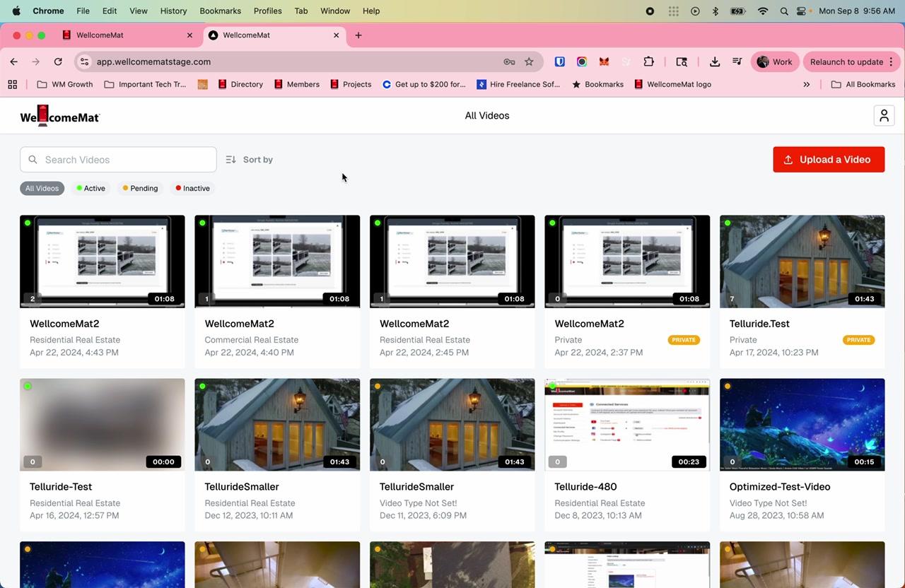The height and width of the screenshot is (588, 905).
Task: Click Relaunch to update button
Action: coord(846,61)
